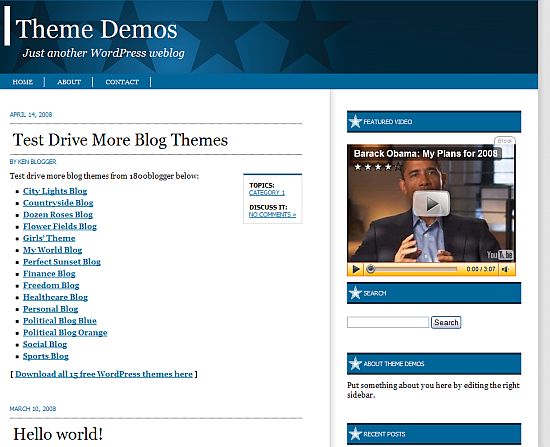Rate the video using the star rating
This screenshot has height=447, width=550.
coord(377,167)
